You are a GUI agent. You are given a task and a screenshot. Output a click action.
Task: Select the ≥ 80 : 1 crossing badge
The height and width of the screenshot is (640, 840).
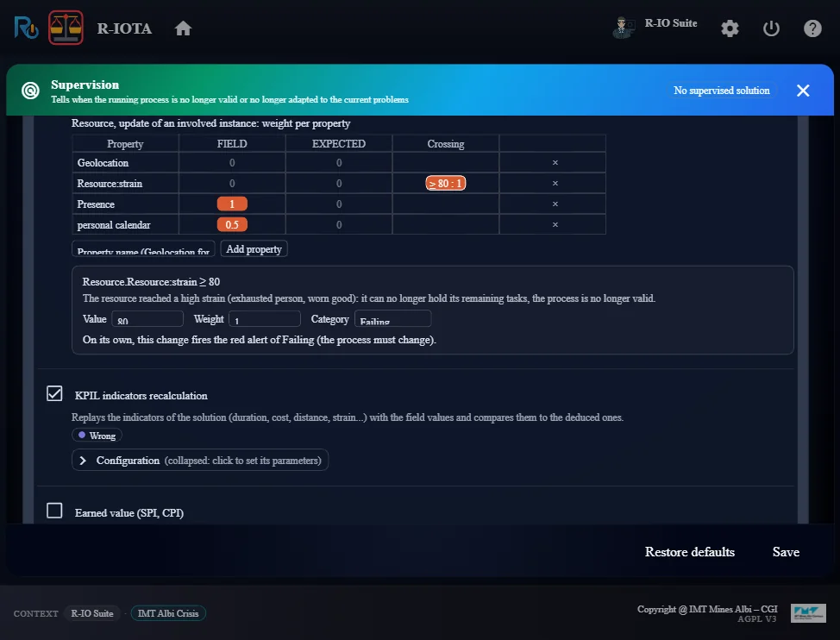click(446, 183)
